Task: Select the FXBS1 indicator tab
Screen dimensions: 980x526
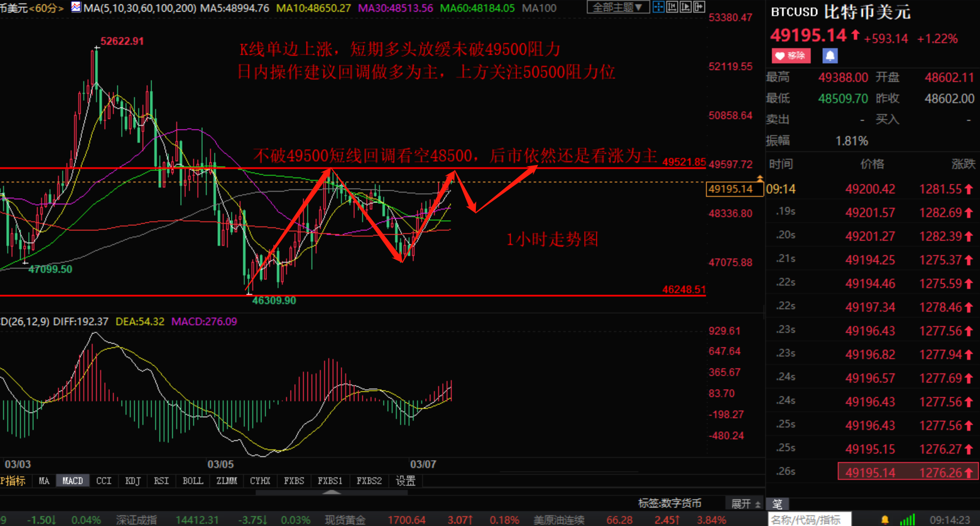Action: click(330, 481)
